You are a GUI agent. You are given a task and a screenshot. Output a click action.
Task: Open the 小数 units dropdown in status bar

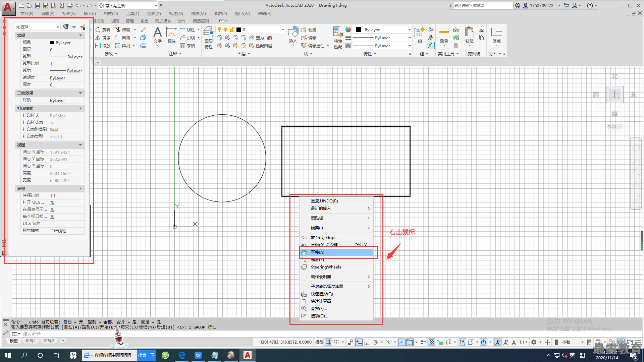click(573, 342)
